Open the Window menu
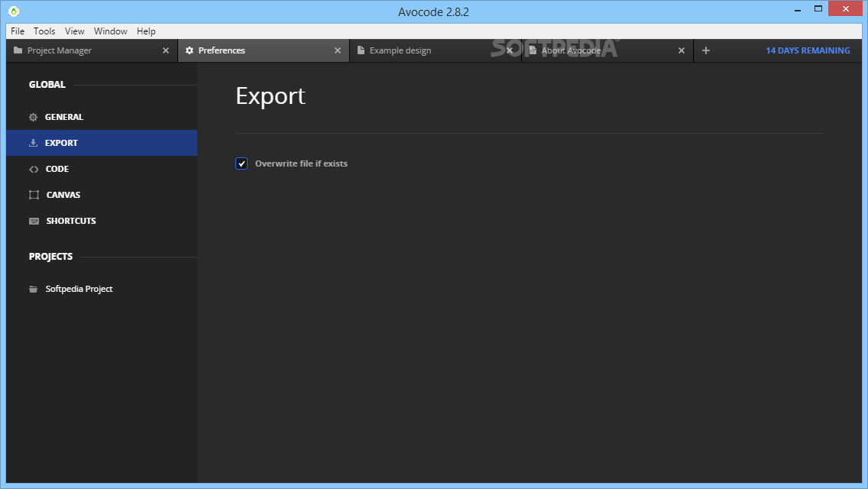 [110, 31]
